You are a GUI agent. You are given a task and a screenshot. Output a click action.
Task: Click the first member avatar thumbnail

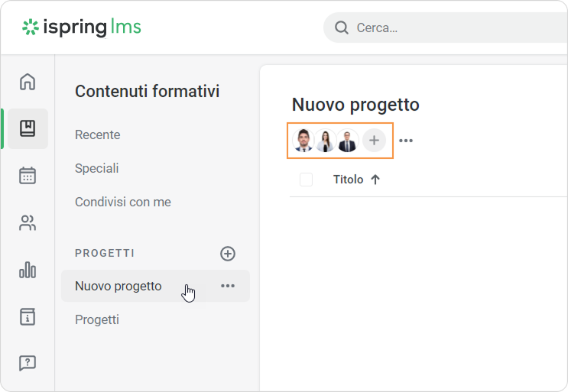point(303,141)
